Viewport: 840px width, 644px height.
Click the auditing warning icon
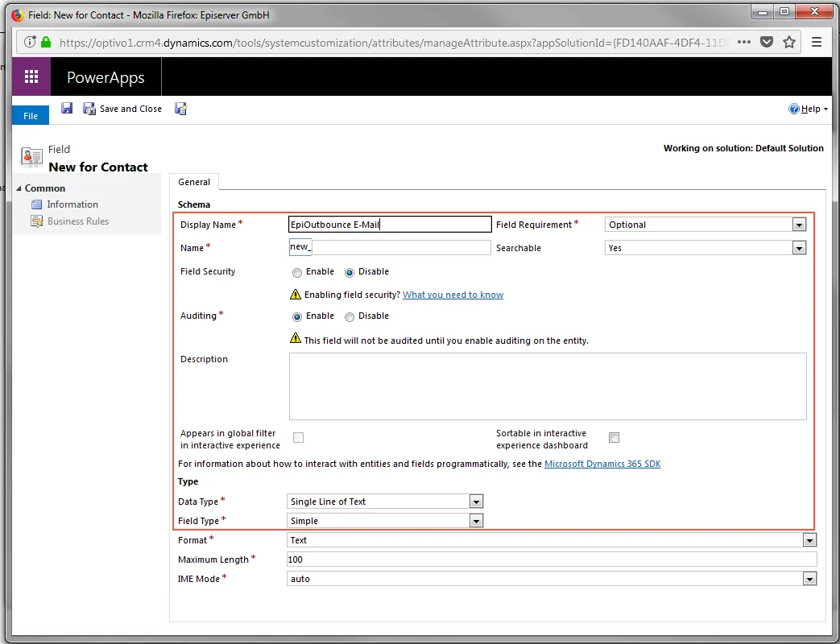[296, 338]
